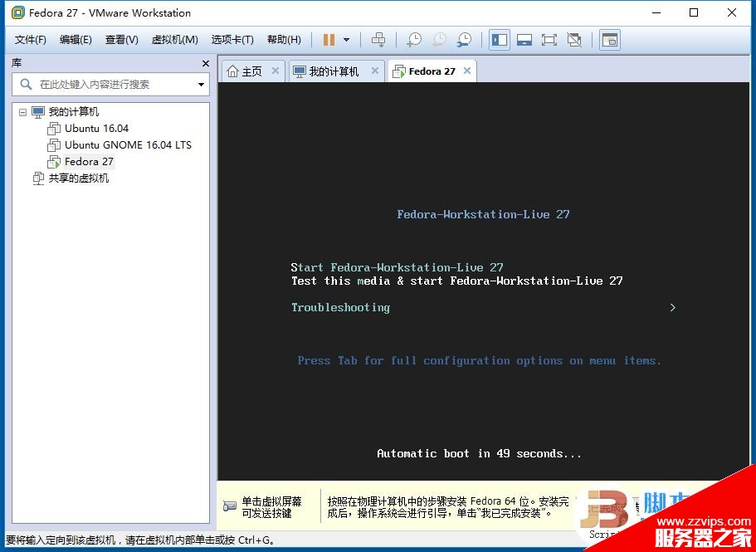Click the Automatic boot countdown text

(480, 454)
